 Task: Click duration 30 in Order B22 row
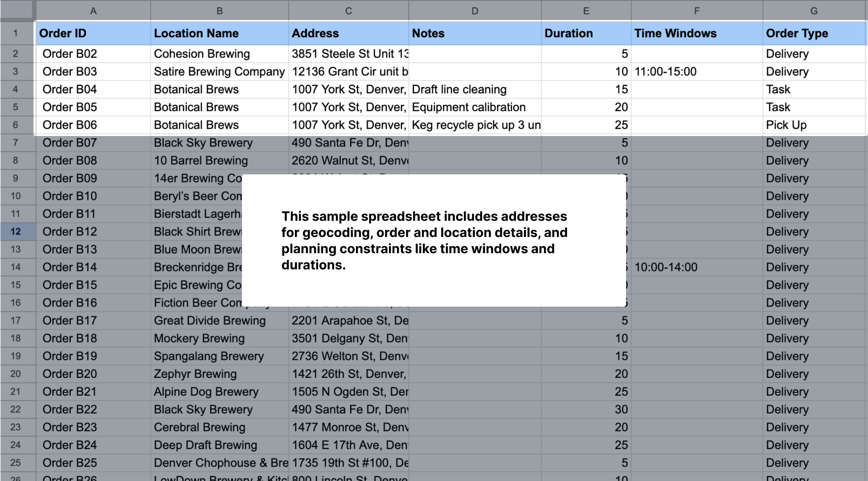tap(586, 410)
